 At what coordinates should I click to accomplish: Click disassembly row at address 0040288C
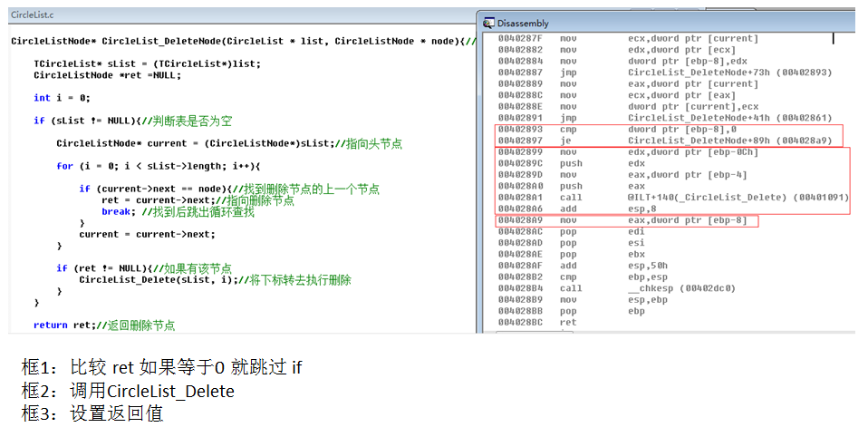pyautogui.click(x=616, y=95)
